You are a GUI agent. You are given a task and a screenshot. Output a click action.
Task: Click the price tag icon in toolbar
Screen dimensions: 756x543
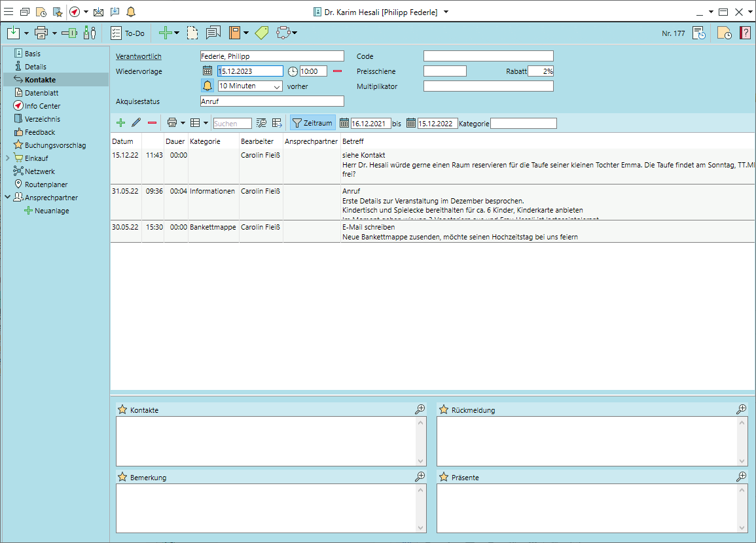(x=262, y=33)
